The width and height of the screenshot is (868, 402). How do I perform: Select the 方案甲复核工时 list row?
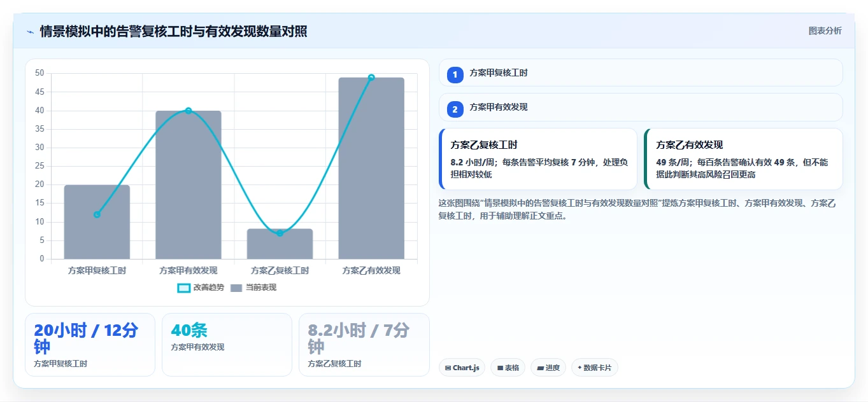(641, 73)
